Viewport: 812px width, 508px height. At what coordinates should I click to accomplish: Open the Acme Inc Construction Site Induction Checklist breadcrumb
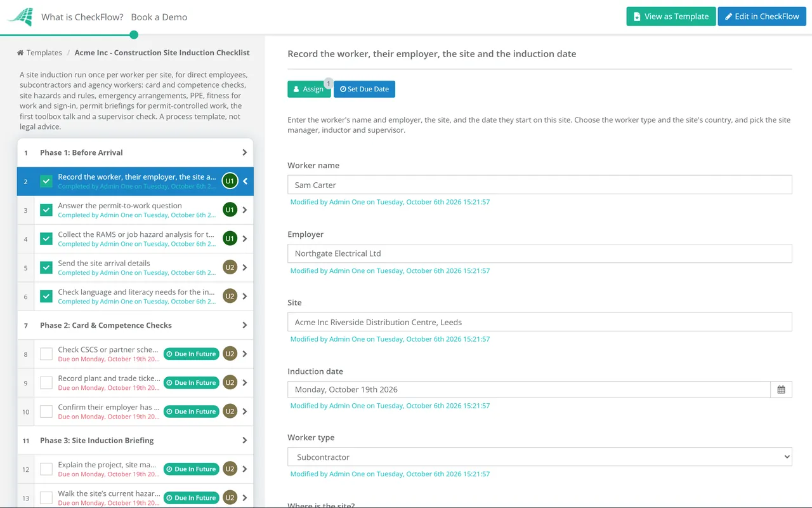point(162,53)
